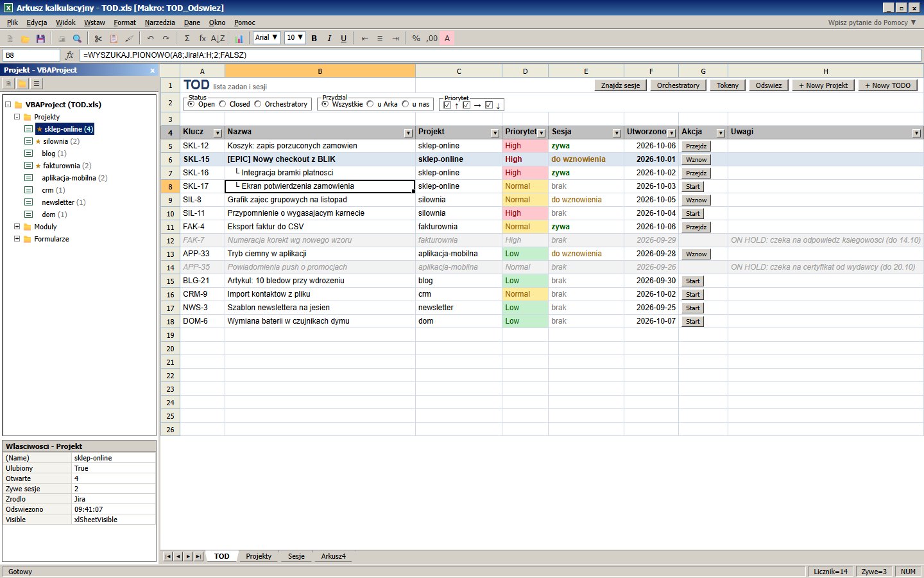The width and height of the screenshot is (924, 578).
Task: Expand the Formularze tree folder
Action: pos(17,239)
